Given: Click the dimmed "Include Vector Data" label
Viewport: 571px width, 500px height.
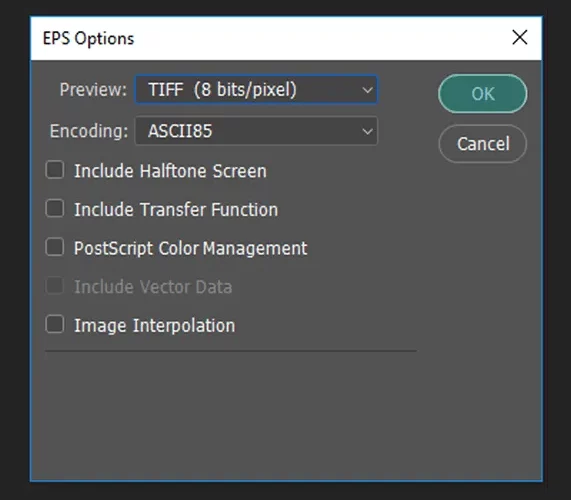Looking at the screenshot, I should [153, 287].
